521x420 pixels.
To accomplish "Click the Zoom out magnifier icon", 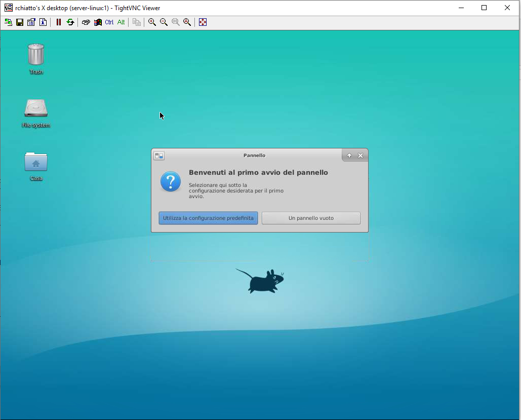I will [x=164, y=22].
